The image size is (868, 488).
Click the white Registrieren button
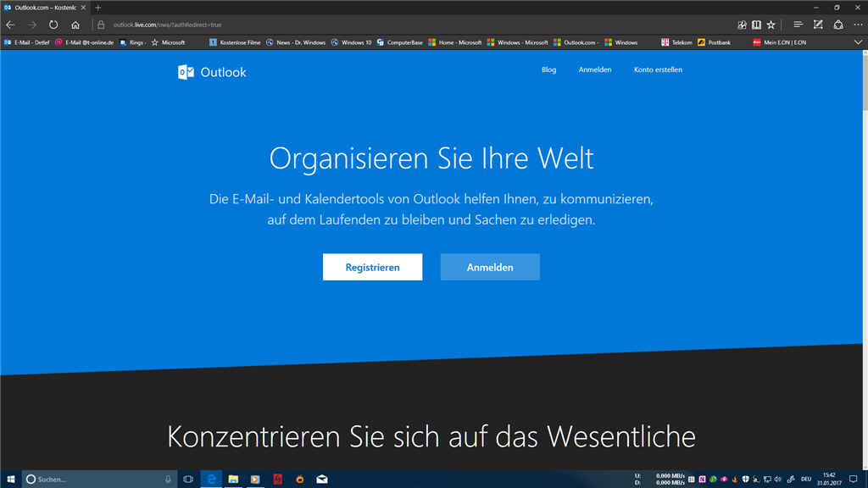point(373,267)
